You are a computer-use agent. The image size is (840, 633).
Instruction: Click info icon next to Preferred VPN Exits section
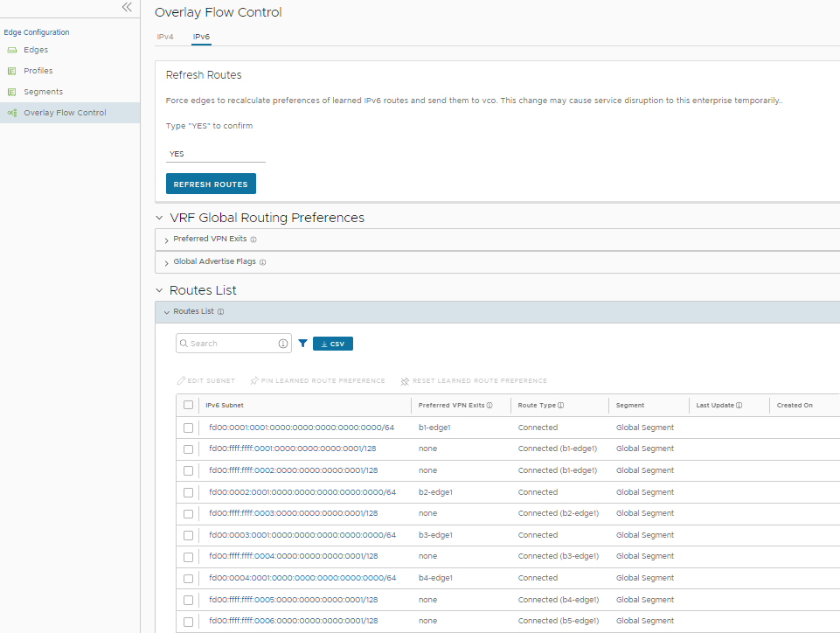click(253, 240)
